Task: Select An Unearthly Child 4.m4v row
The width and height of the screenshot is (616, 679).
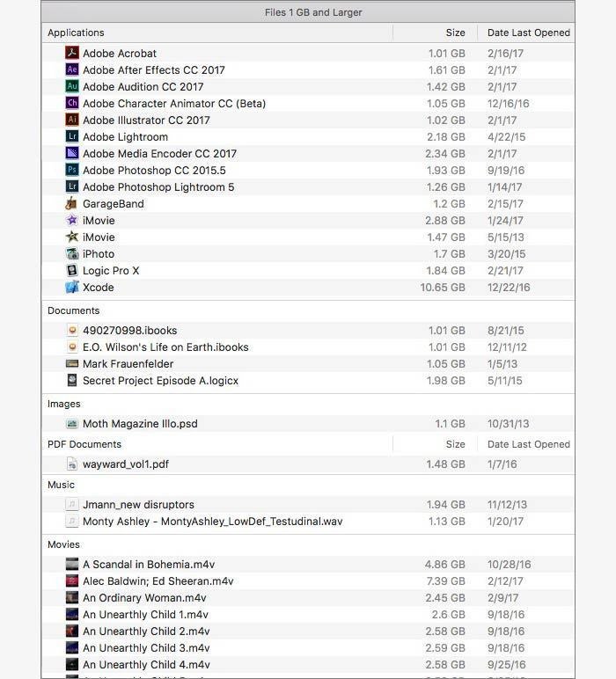Action: coord(308,665)
